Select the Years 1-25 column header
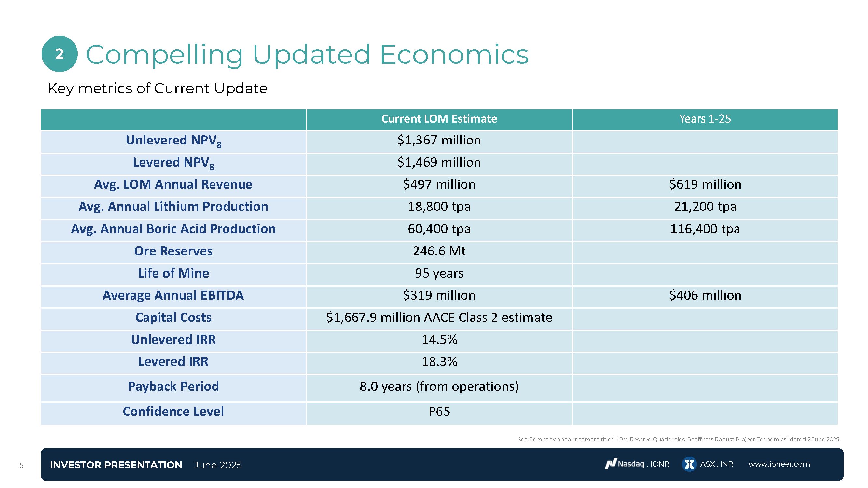This screenshot has width=868, height=488. click(x=705, y=119)
